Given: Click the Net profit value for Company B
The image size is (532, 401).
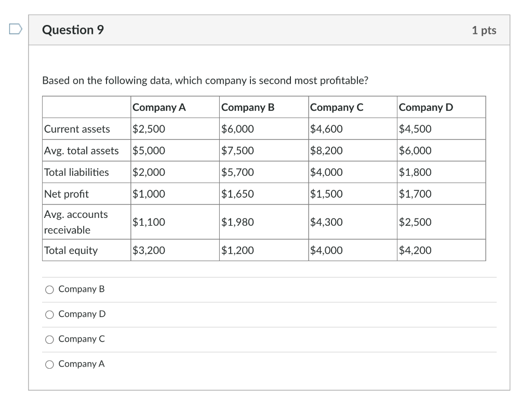Looking at the screenshot, I should point(237,193).
